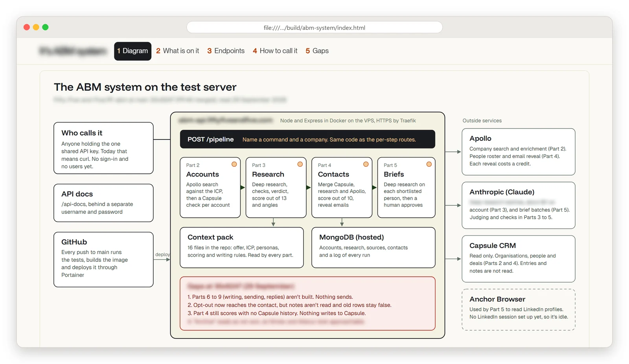This screenshot has width=629, height=364.
Task: Click the orange status dot on Contacts card
Action: [366, 164]
